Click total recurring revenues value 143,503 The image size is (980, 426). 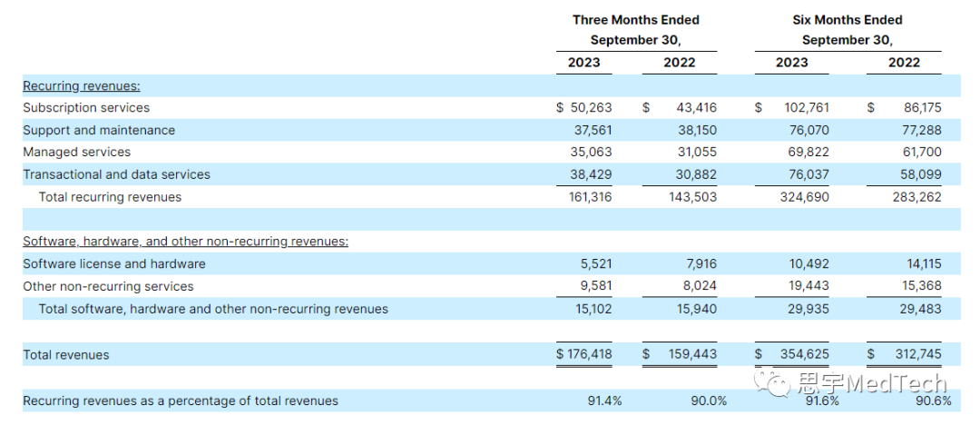pos(694,197)
